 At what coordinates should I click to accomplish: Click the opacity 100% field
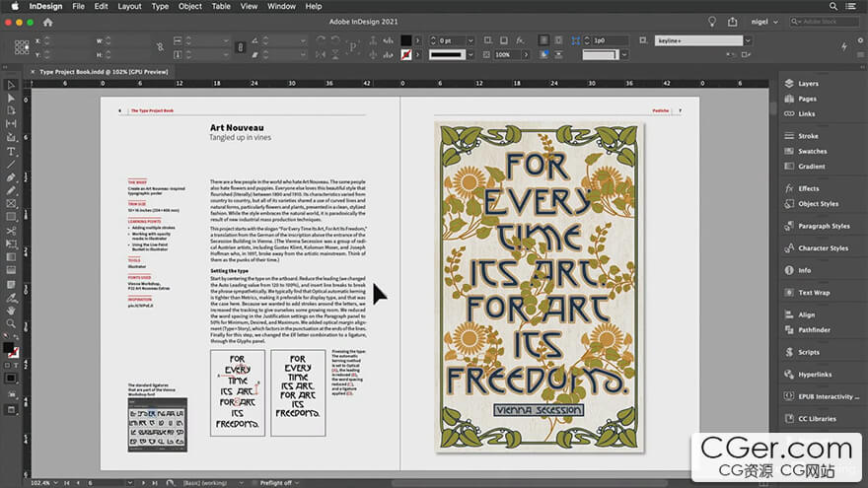click(507, 55)
